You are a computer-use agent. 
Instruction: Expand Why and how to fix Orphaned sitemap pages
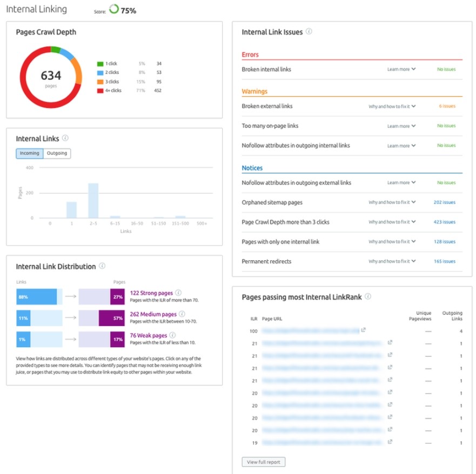(392, 202)
